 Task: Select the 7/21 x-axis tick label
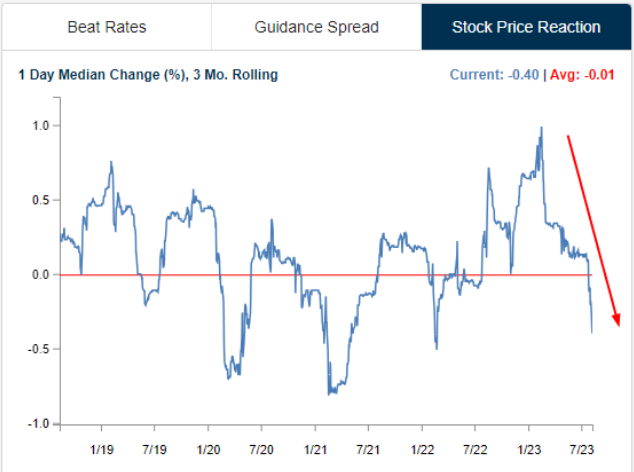tap(368, 449)
